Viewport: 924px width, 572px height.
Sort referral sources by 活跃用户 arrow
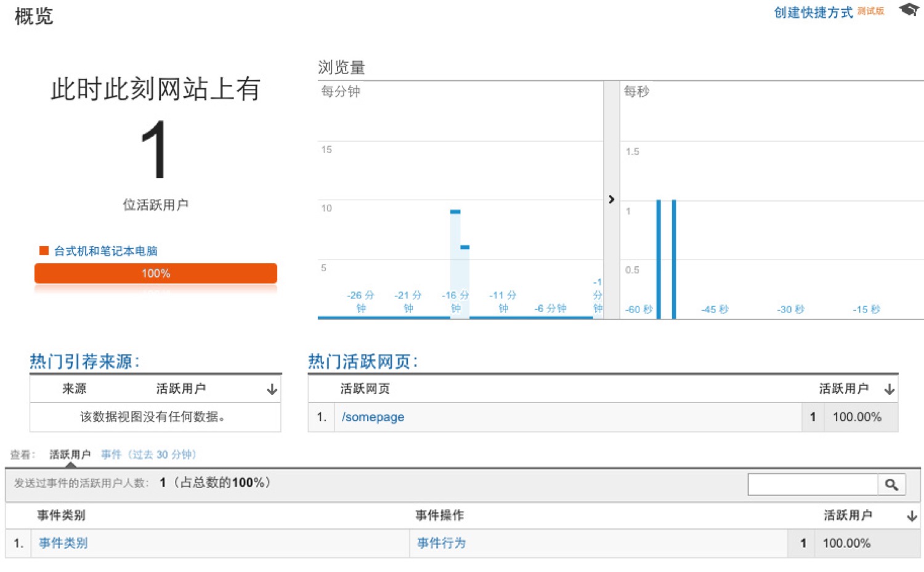tap(272, 390)
